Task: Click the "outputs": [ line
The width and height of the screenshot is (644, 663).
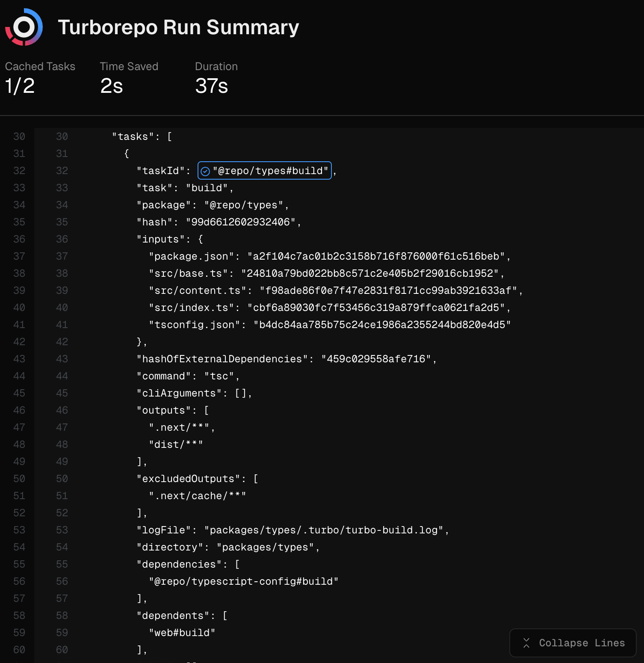Action: pyautogui.click(x=173, y=410)
